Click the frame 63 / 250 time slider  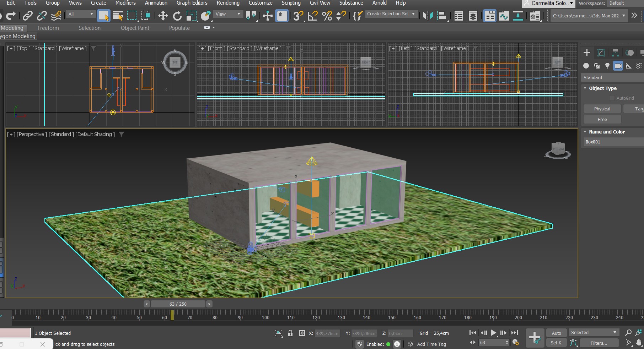pyautogui.click(x=178, y=304)
